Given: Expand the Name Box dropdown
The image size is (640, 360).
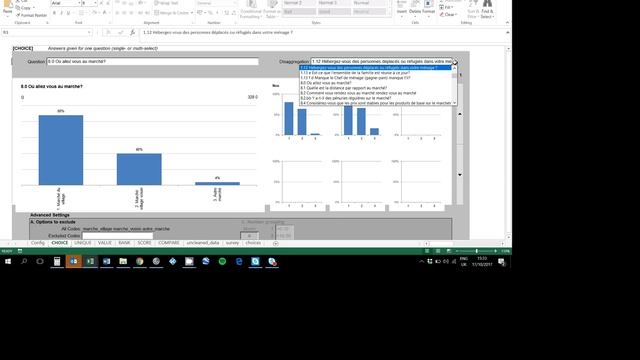Looking at the screenshot, I should (x=89, y=32).
